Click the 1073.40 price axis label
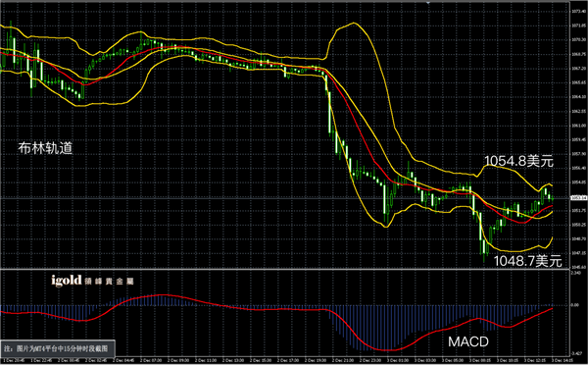The image size is (588, 365). [x=578, y=11]
